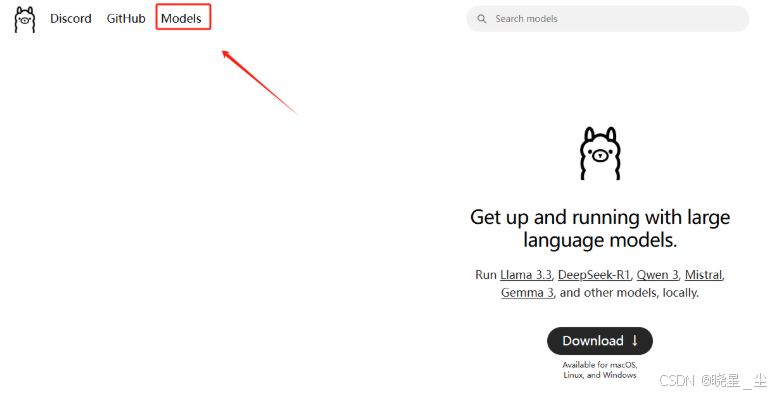Image resolution: width=771 pixels, height=394 pixels.
Task: Open the Gemma 3 link
Action: coord(527,293)
